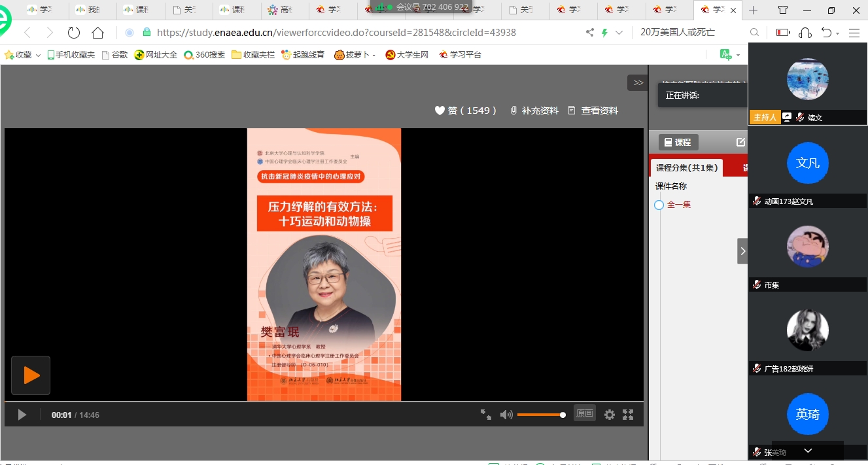Open the 补充资料 supplementary materials link

click(534, 111)
